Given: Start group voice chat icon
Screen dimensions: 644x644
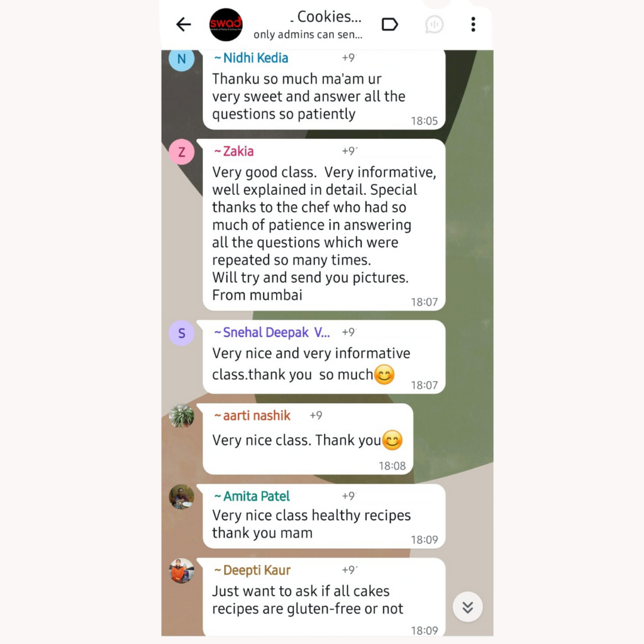Looking at the screenshot, I should (x=434, y=24).
